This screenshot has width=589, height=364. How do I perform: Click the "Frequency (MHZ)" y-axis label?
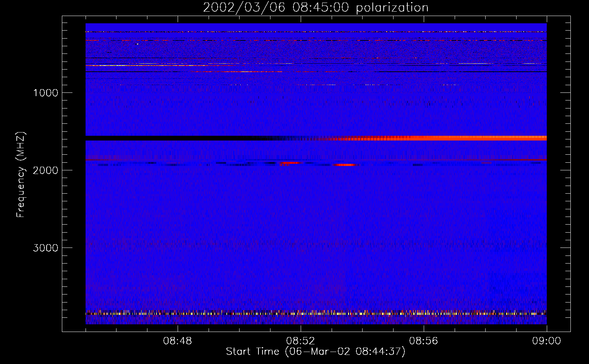[20, 175]
